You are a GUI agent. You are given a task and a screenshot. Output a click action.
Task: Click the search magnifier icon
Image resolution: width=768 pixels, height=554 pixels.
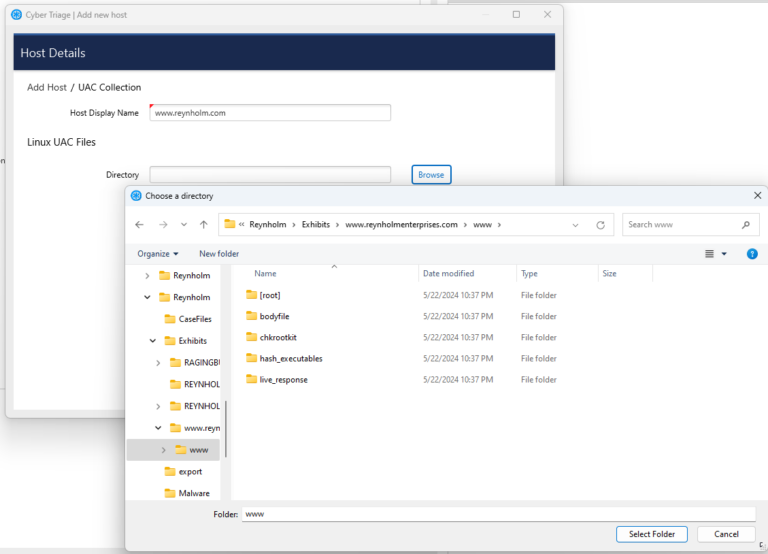(x=745, y=225)
